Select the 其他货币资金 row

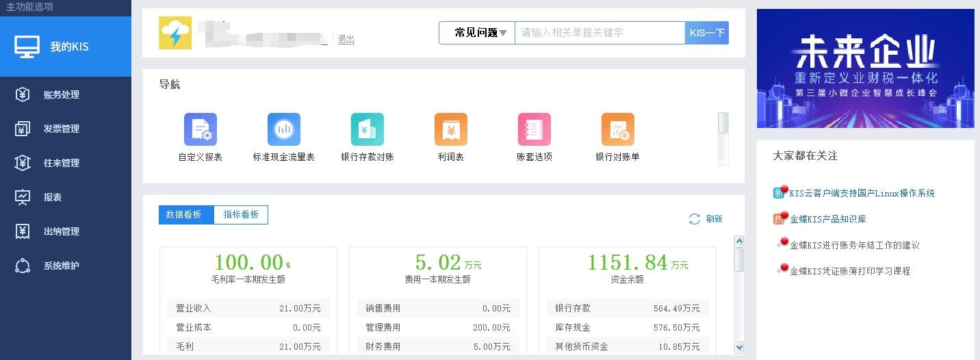click(x=628, y=346)
